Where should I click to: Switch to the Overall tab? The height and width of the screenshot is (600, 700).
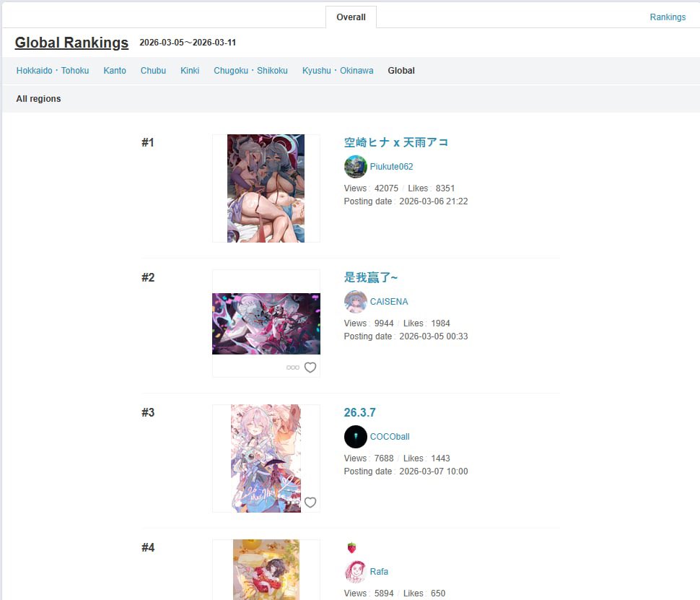click(351, 17)
